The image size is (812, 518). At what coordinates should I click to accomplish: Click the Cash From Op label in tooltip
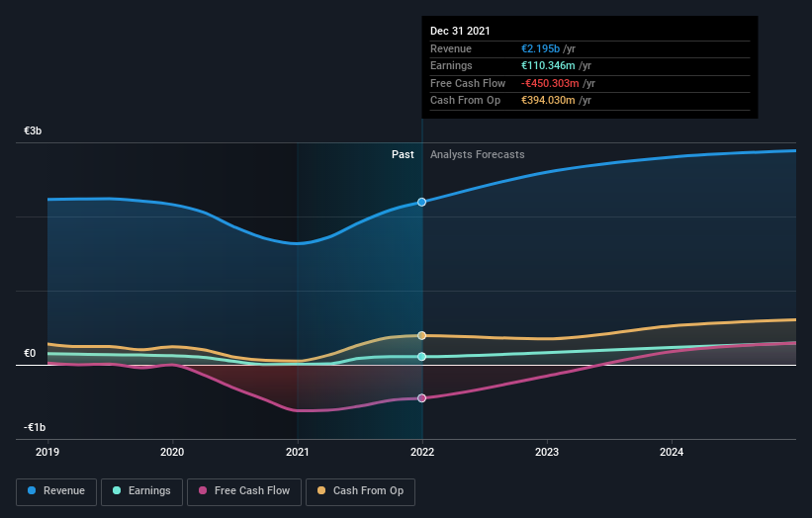(465, 101)
